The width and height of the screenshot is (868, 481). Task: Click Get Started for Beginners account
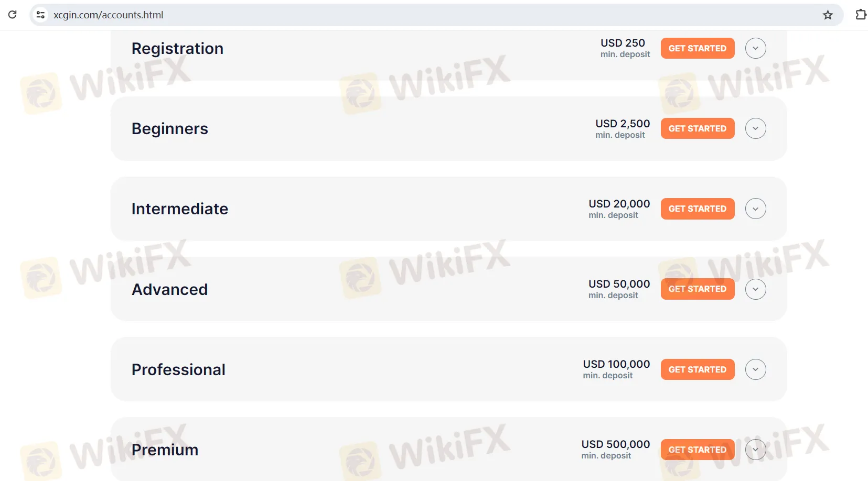[x=697, y=128]
